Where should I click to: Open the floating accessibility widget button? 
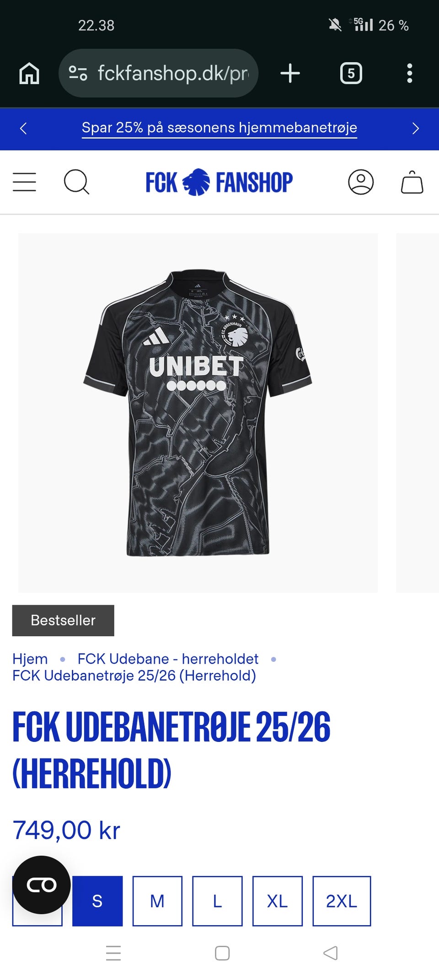click(x=42, y=885)
